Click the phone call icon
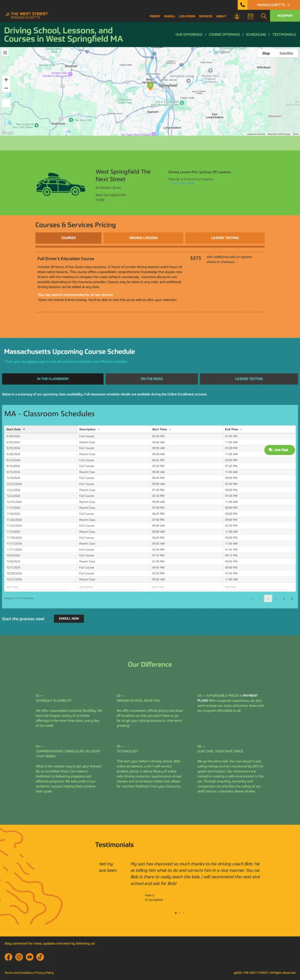This screenshot has width=300, height=980. [242, 5]
